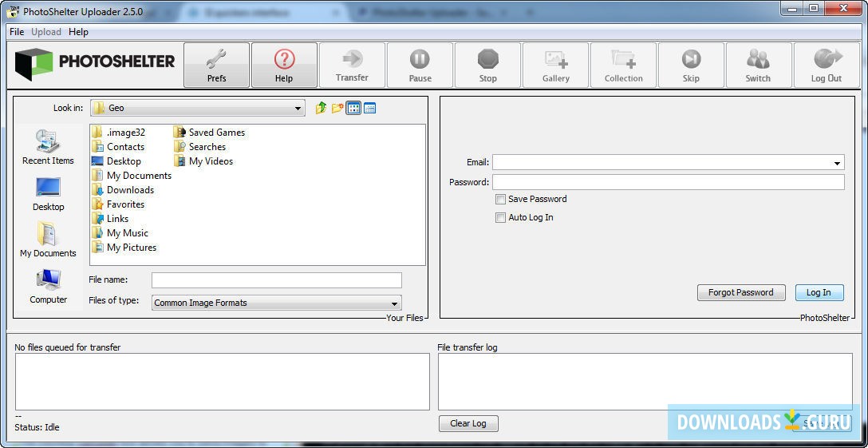This screenshot has width=868, height=448.
Task: Click the Skip toolbar button
Action: click(691, 65)
